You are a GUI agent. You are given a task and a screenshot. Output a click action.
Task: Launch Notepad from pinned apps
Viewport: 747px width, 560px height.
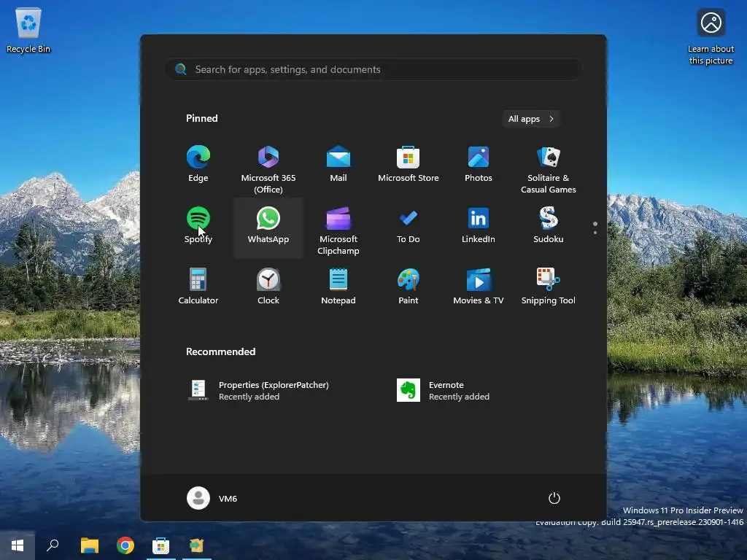338,287
